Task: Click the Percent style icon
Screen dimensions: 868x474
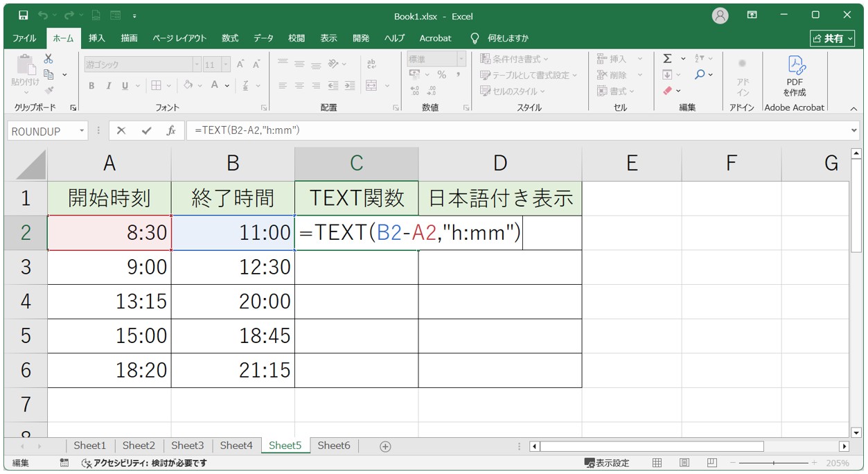Action: (441, 75)
